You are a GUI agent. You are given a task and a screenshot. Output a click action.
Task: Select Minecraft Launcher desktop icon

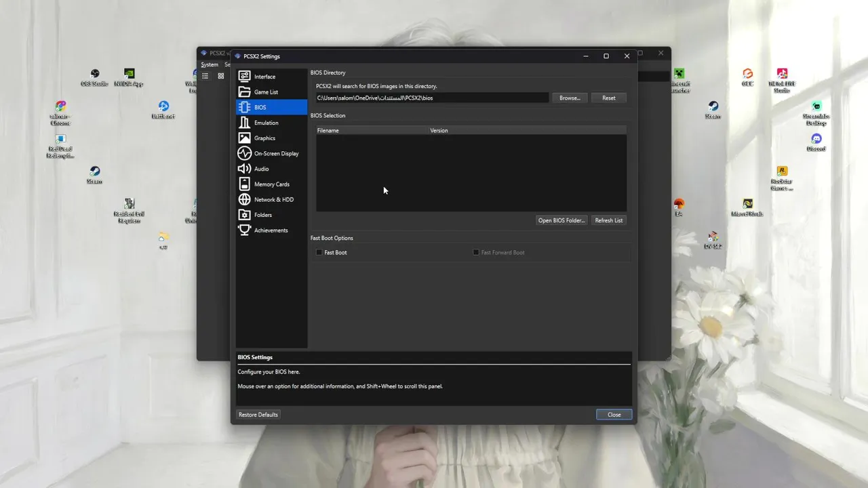click(680, 81)
